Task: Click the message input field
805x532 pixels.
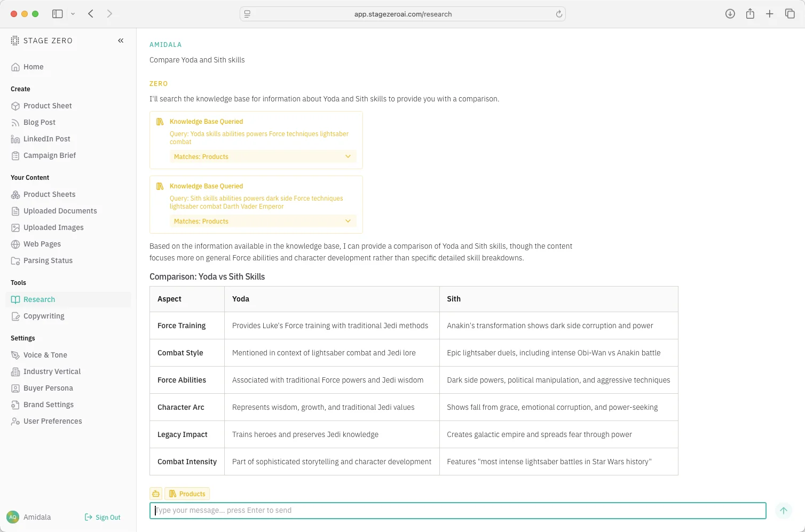Action: coord(457,511)
